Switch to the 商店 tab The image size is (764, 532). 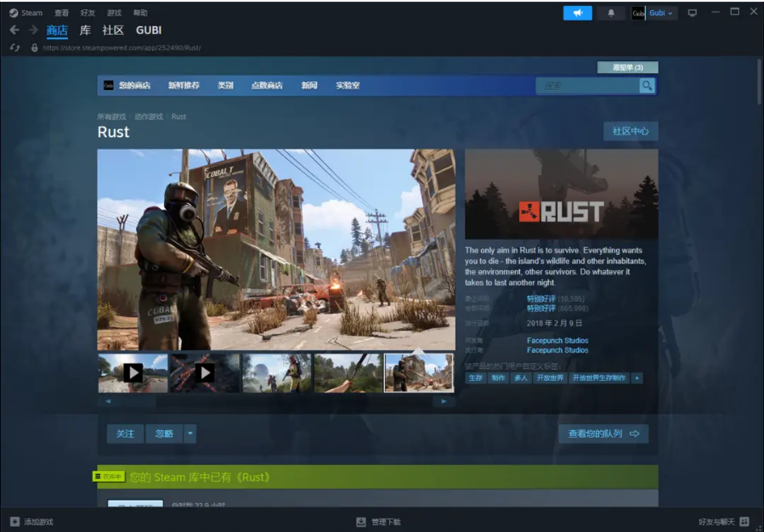(57, 31)
